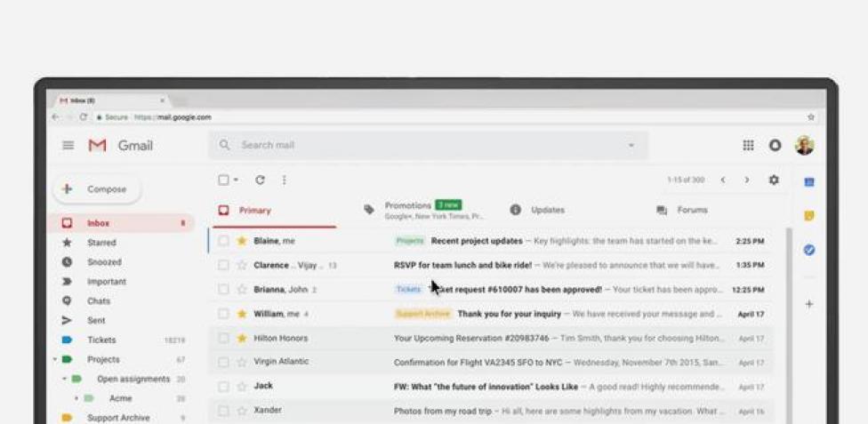Click the Gmail logo

coord(120,146)
